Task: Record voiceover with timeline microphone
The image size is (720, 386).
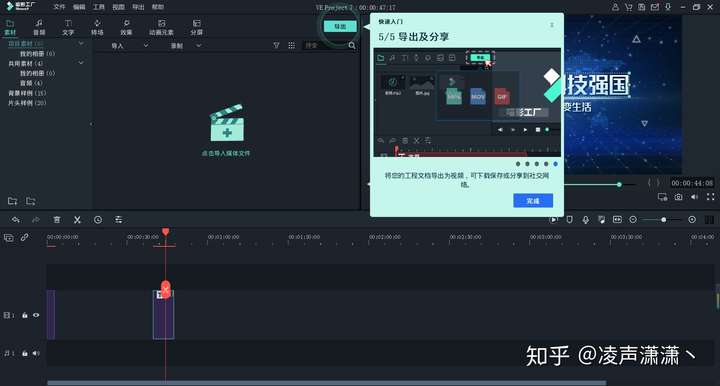Action: (585, 220)
